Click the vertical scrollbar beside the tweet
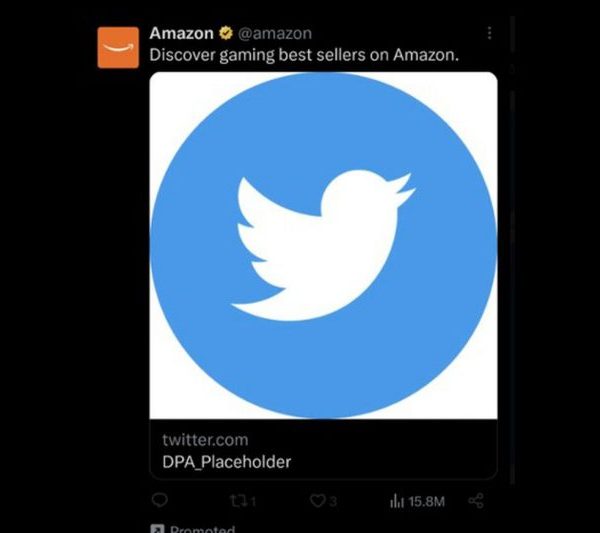 click(512, 251)
